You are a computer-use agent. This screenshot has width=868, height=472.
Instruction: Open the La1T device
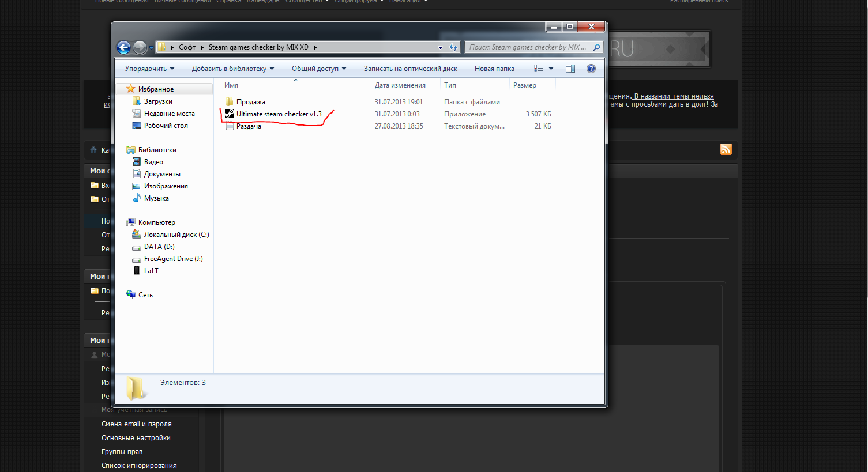click(151, 271)
